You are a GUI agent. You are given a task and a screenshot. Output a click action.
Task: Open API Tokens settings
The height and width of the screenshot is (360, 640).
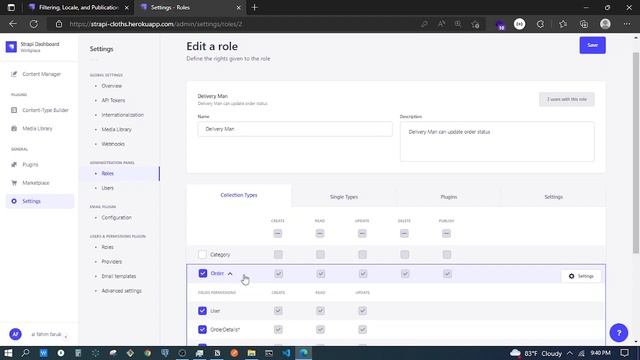click(113, 100)
